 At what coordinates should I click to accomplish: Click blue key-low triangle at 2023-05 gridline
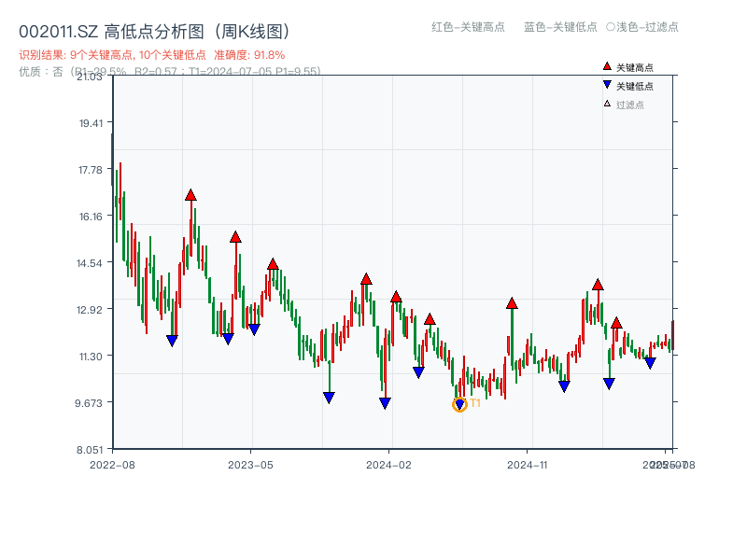[254, 329]
